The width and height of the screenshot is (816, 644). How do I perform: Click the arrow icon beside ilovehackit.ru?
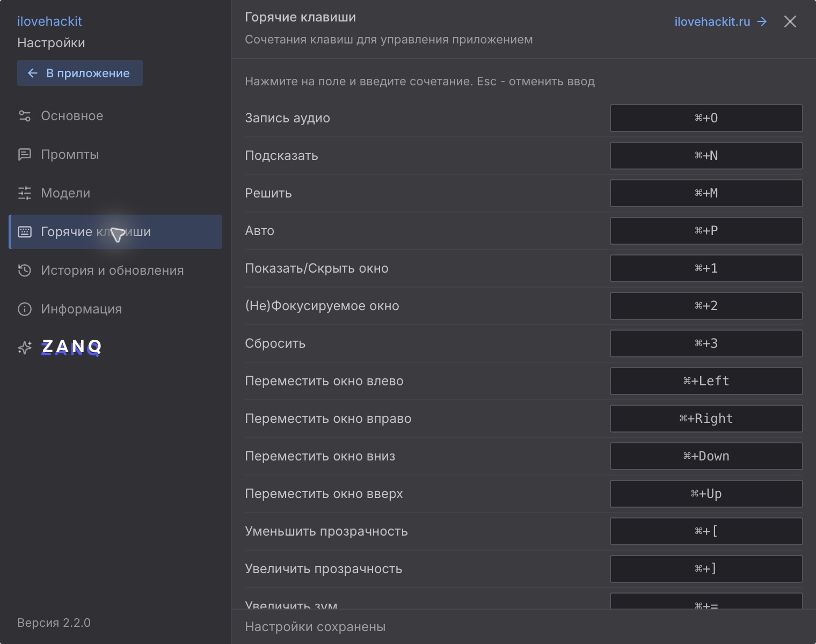pos(762,21)
